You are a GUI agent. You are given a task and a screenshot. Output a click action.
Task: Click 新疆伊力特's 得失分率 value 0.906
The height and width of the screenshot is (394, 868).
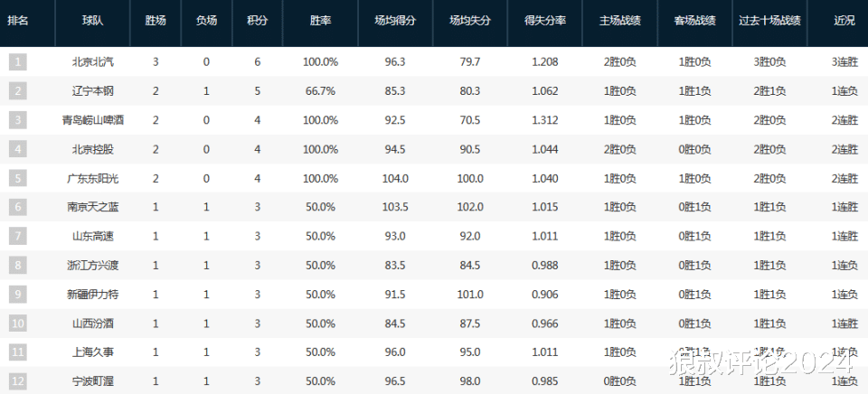(545, 295)
